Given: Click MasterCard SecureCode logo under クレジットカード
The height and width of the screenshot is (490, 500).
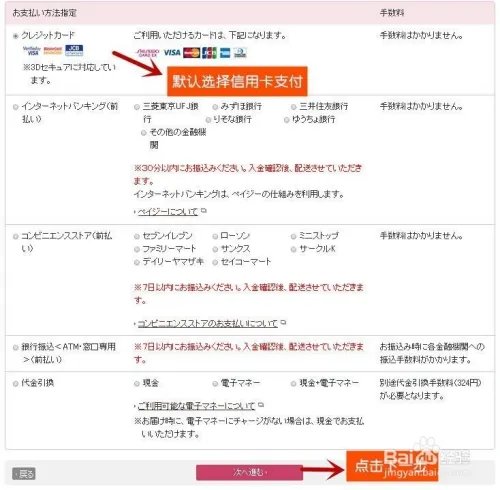Looking at the screenshot, I should click(x=53, y=50).
